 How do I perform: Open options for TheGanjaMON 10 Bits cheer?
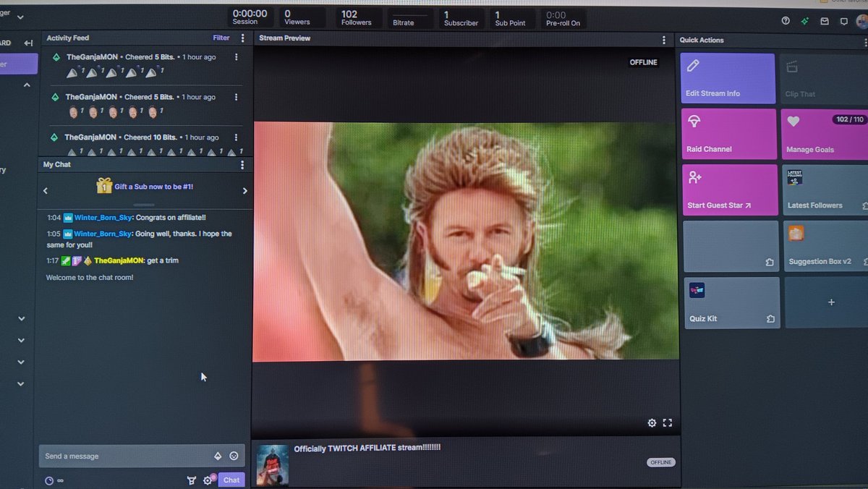tap(236, 137)
